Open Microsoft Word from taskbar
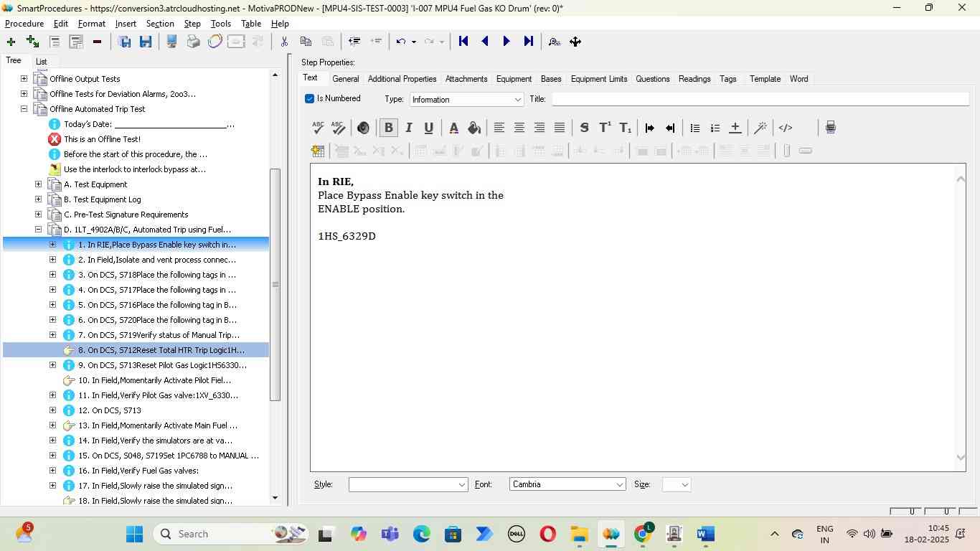The height and width of the screenshot is (551, 980). pyautogui.click(x=705, y=534)
